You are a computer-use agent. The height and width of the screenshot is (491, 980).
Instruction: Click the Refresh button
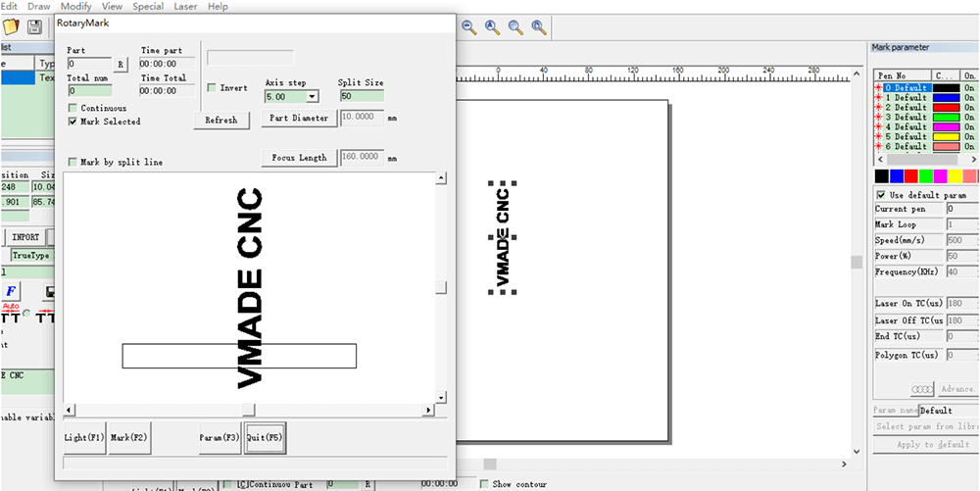click(221, 121)
